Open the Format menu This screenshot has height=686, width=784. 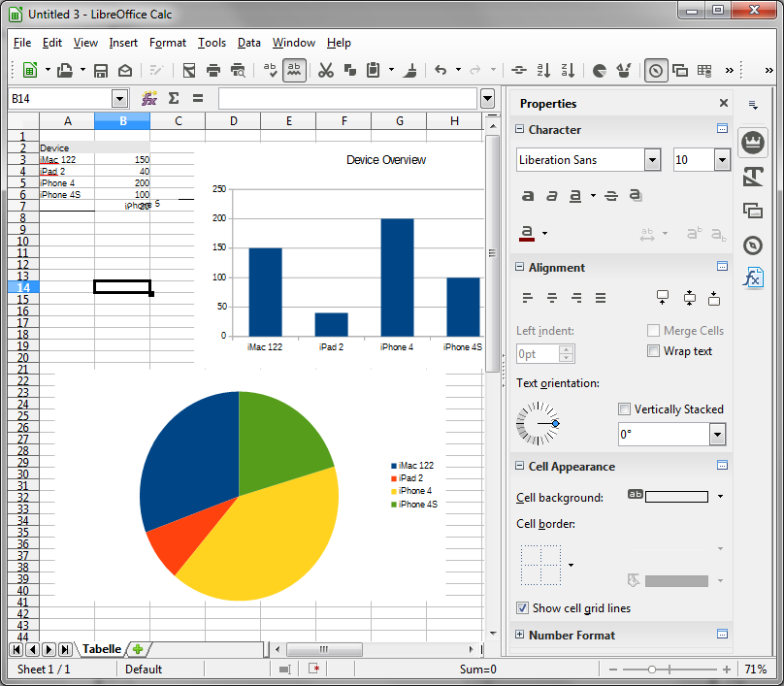(x=167, y=43)
